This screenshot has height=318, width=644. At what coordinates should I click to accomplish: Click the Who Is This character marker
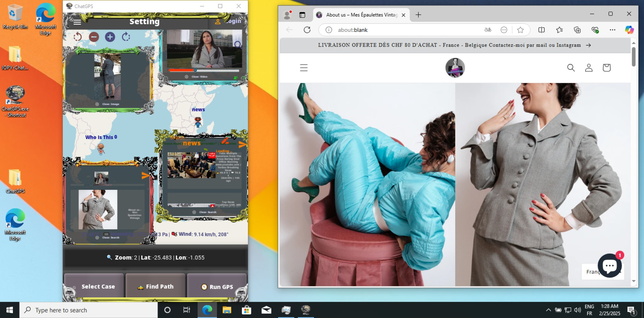[x=101, y=149]
